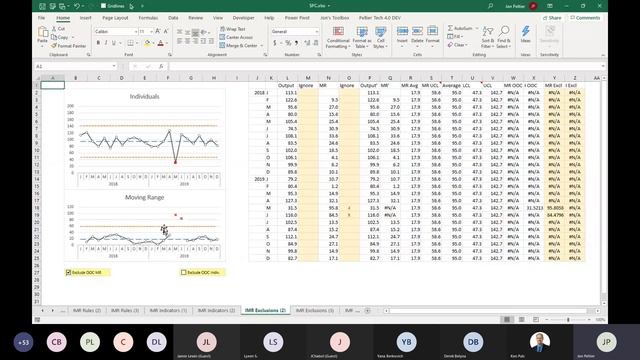This screenshot has width=640, height=360.
Task: Expand the AutoSum dropdown arrow
Action: pyautogui.click(x=477, y=28)
